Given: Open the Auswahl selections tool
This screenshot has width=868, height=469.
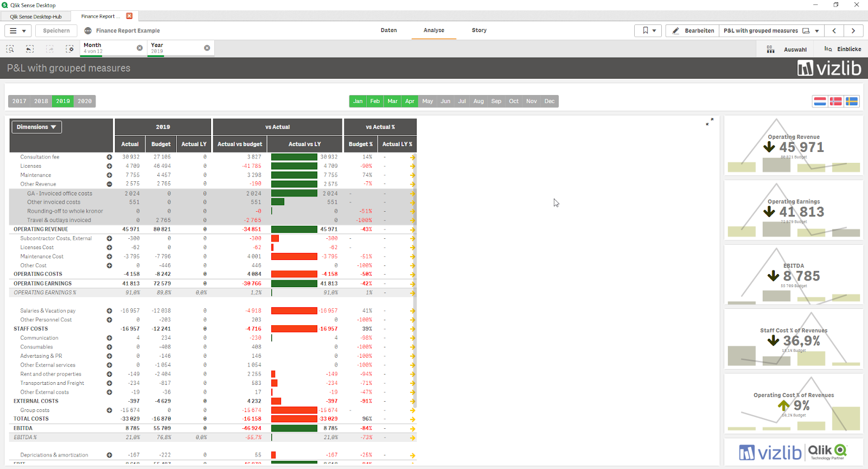Looking at the screenshot, I should 787,49.
